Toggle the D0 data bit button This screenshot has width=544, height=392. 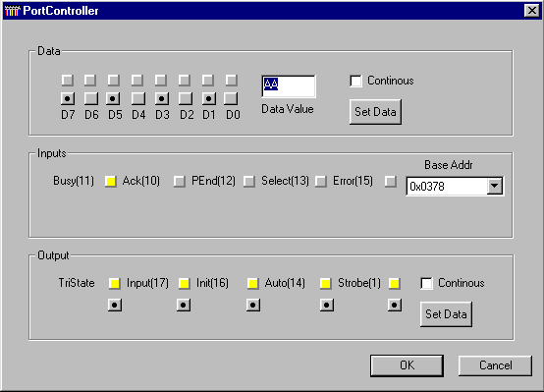tap(231, 98)
